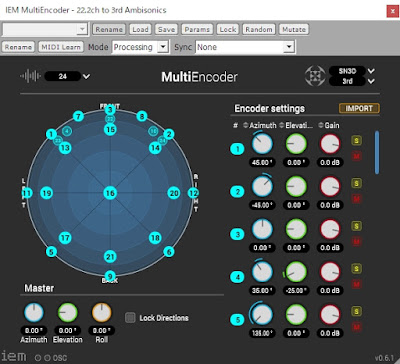This screenshot has height=364, width=400.
Task: Click the Ambisonics output sphere icon
Action: coord(315,76)
